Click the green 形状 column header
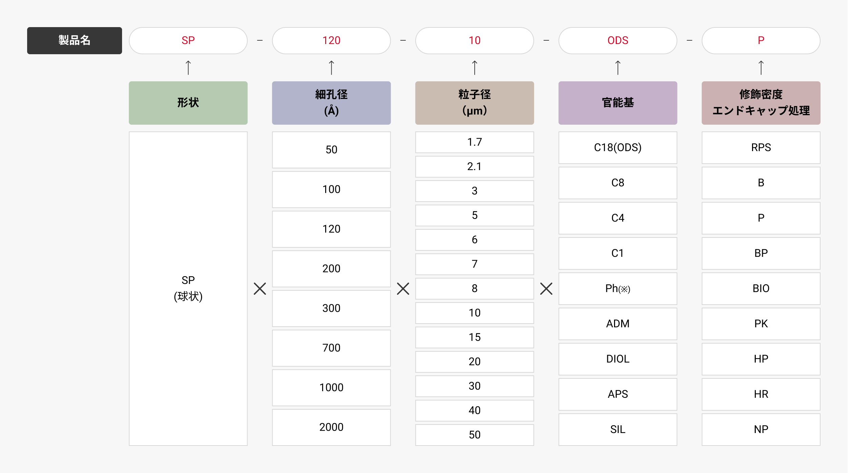This screenshot has width=868, height=473. (x=188, y=103)
